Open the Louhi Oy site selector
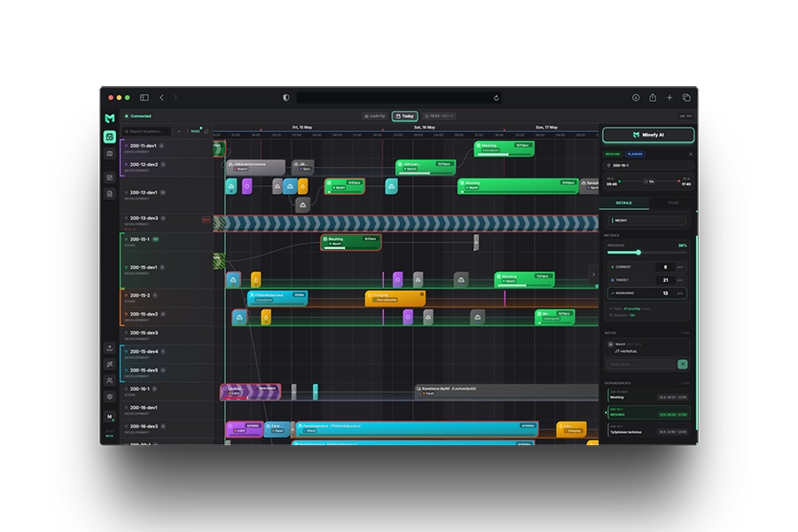Screen dimensions: 798x532 pyautogui.click(x=375, y=116)
